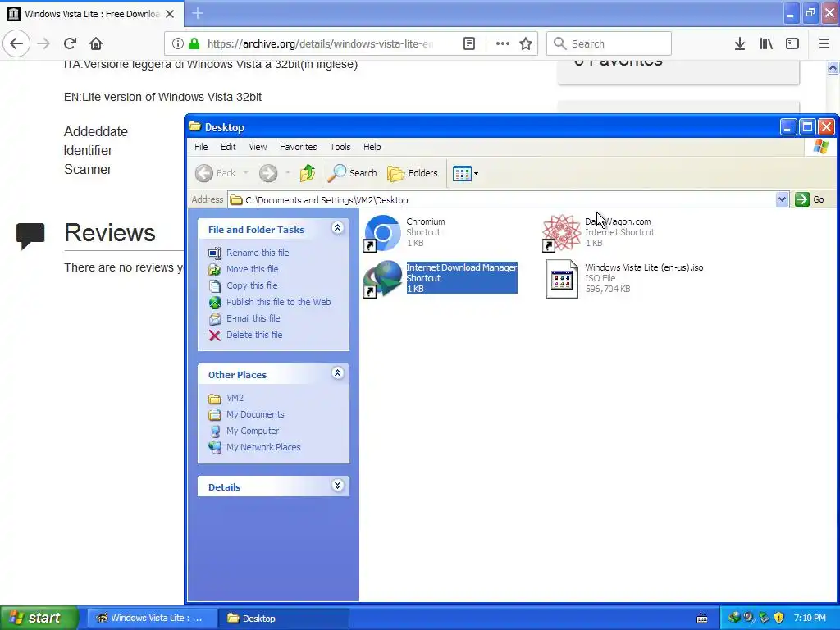Open Back history dropdown arrow
The height and width of the screenshot is (630, 840).
pyautogui.click(x=246, y=173)
